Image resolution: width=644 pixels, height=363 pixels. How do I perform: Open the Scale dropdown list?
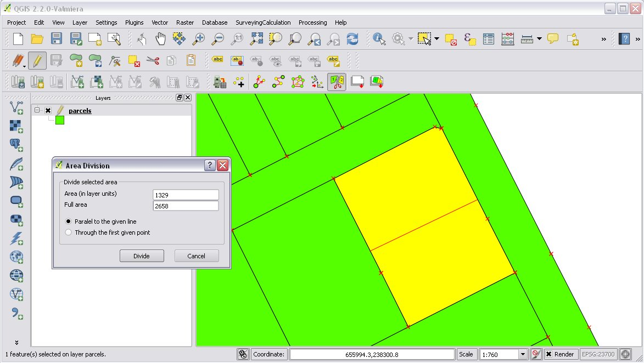pos(523,354)
